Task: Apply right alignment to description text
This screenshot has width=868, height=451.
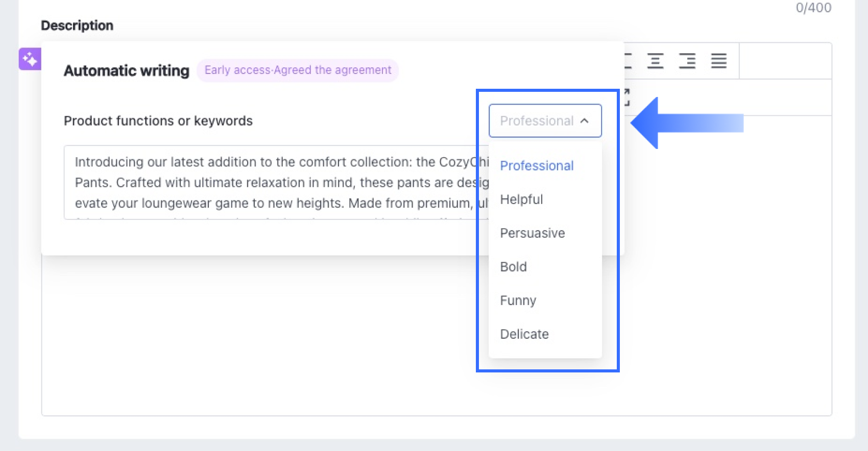Action: click(687, 61)
